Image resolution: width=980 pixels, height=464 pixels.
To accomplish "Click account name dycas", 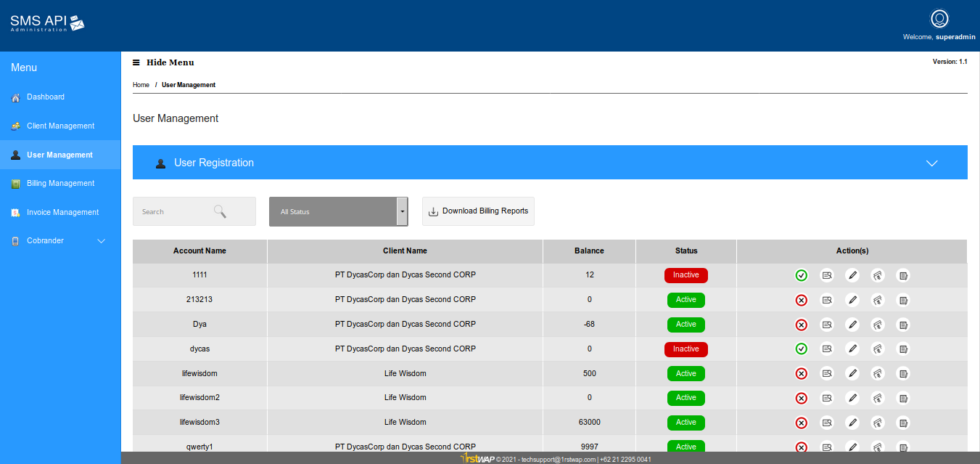I will click(199, 349).
